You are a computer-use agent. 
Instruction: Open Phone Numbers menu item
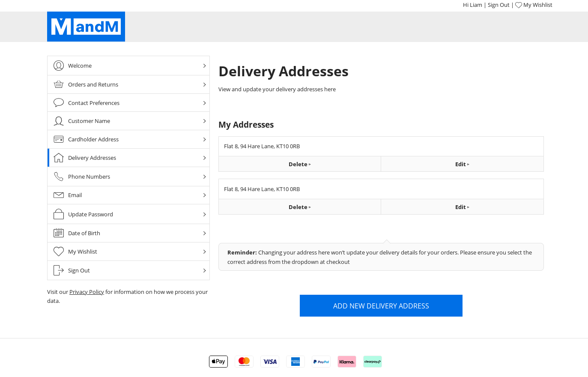coord(89,177)
